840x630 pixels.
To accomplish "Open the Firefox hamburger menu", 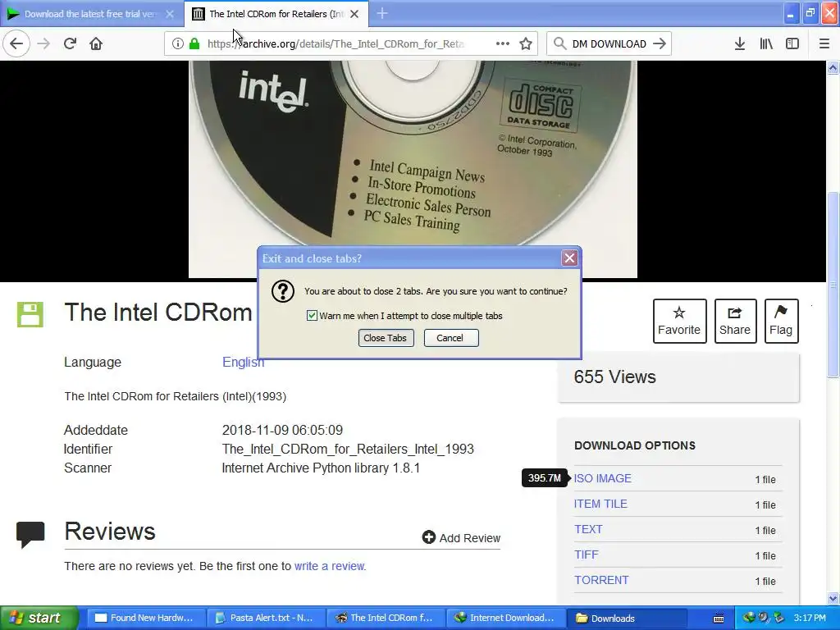I will pos(824,43).
